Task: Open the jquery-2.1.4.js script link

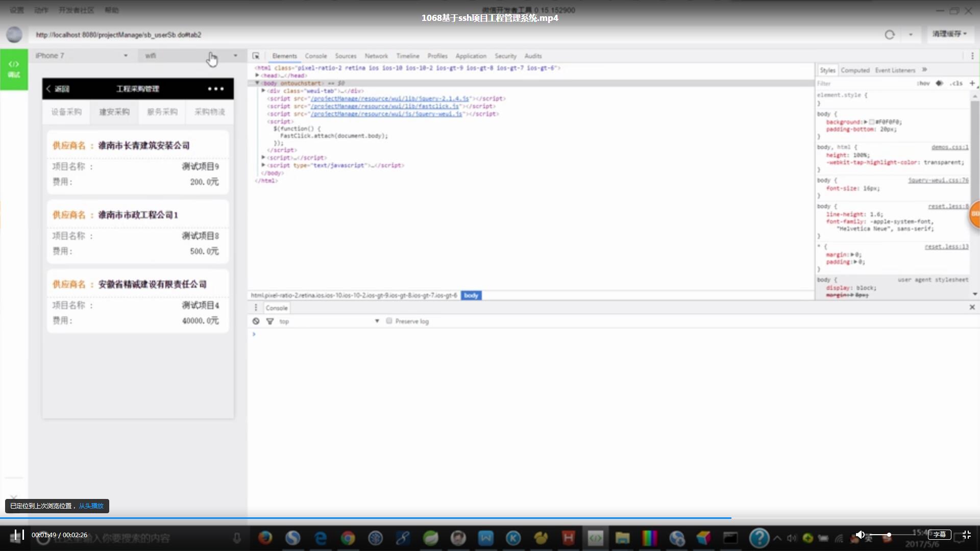Action: point(390,98)
